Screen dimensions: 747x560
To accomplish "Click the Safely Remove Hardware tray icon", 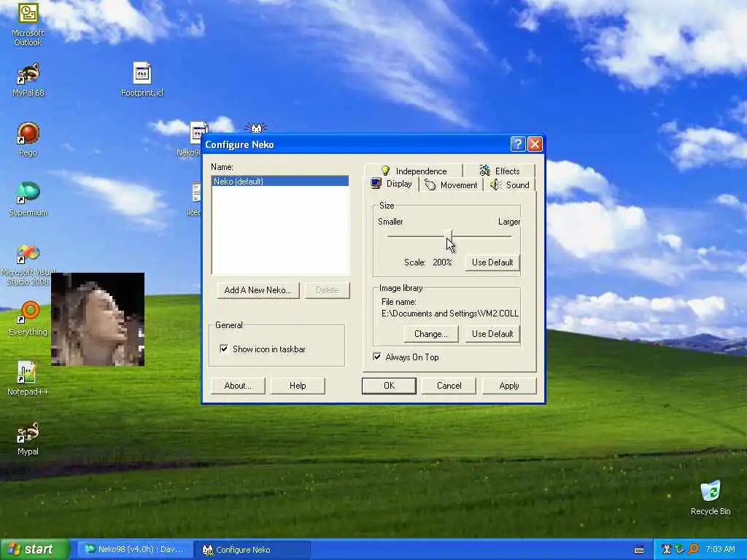I will [x=679, y=549].
